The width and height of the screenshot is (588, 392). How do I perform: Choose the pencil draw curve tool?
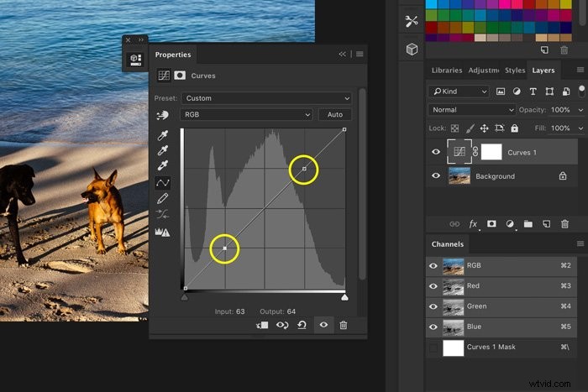163,199
